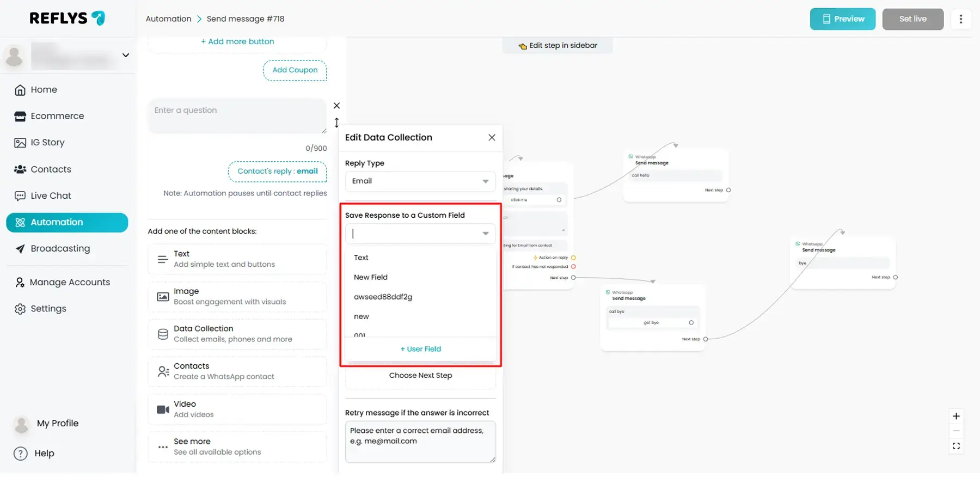Viewport: 980px width, 477px height.
Task: Toggle the custom field dropdown arrow
Action: pyautogui.click(x=485, y=234)
